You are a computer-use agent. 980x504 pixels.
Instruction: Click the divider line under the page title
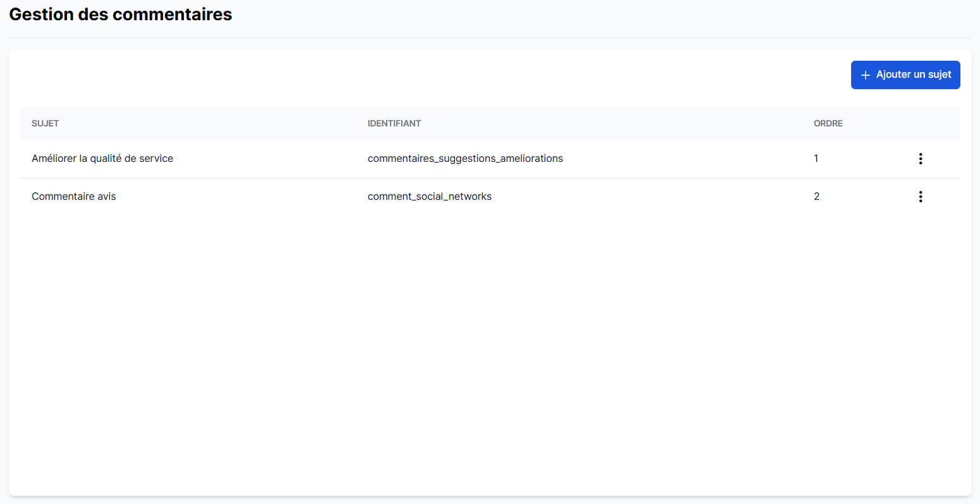490,37
